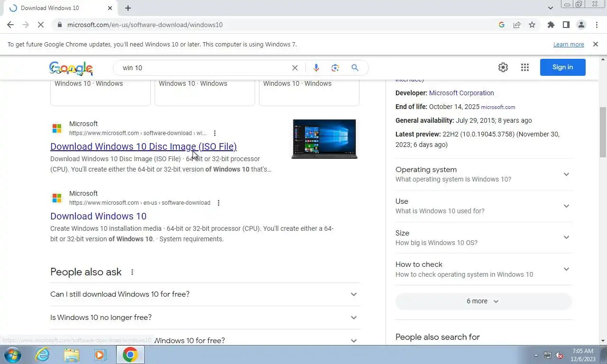Show hidden tray icons arrow

pos(536,355)
